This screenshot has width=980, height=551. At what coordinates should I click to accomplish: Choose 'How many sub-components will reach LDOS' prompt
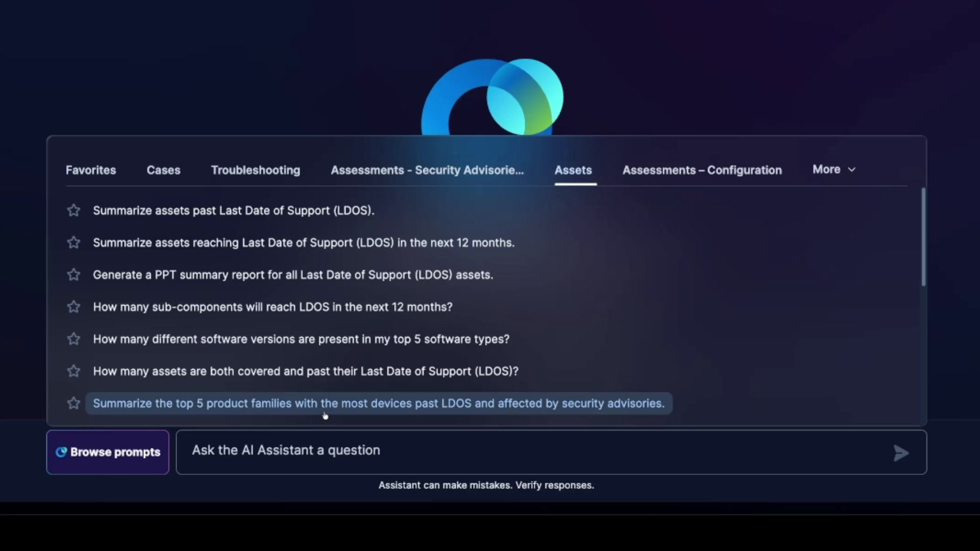coord(273,307)
